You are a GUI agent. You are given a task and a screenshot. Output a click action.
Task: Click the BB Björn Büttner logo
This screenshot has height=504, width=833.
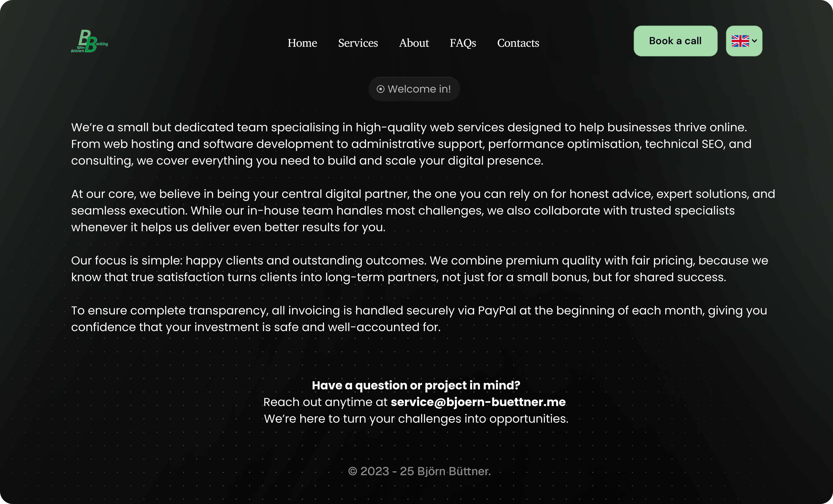tap(89, 41)
